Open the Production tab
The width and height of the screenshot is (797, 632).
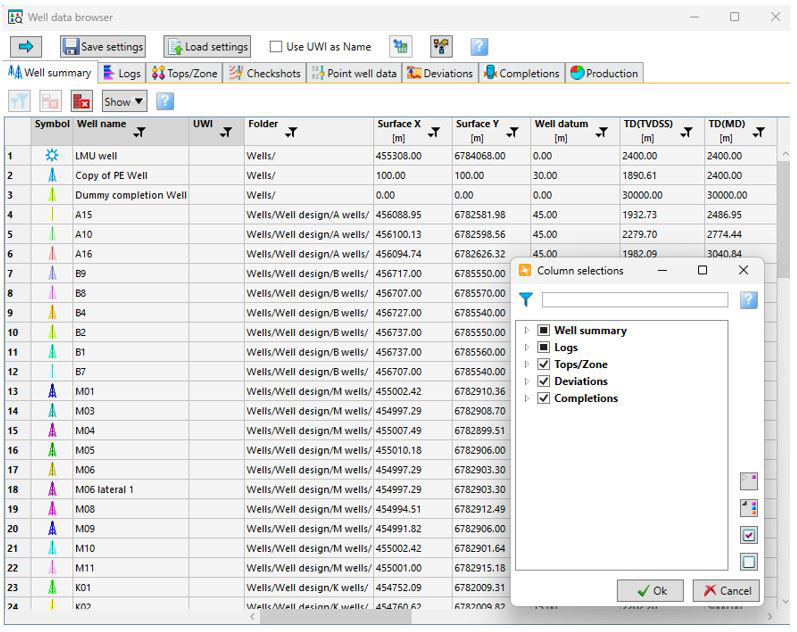point(604,73)
